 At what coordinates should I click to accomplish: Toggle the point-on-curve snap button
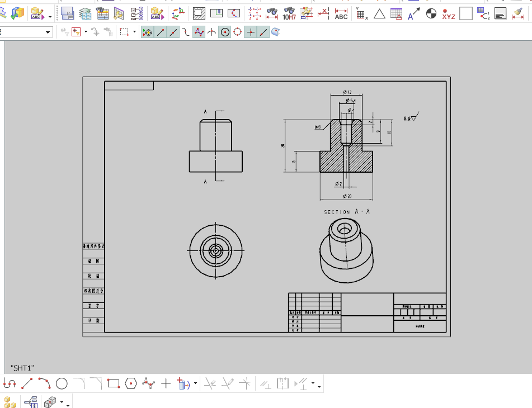[x=263, y=32]
